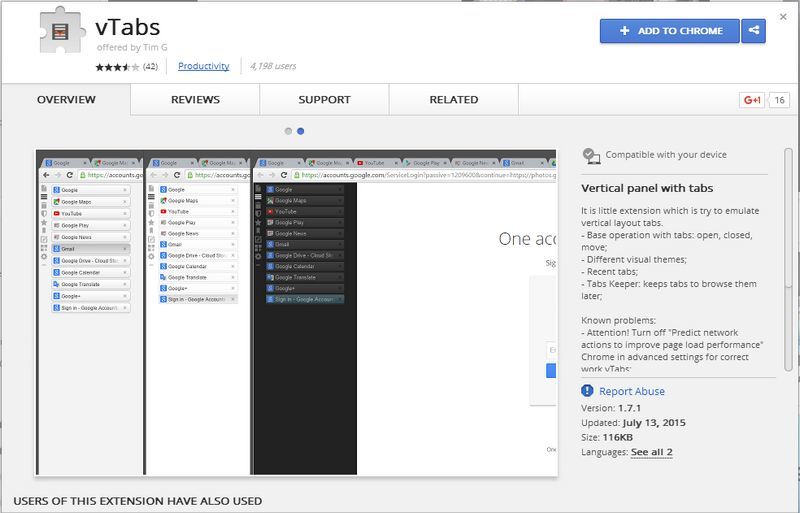Viewport: 800px width, 513px height.
Task: Click the 42 ratings count
Action: click(x=150, y=66)
